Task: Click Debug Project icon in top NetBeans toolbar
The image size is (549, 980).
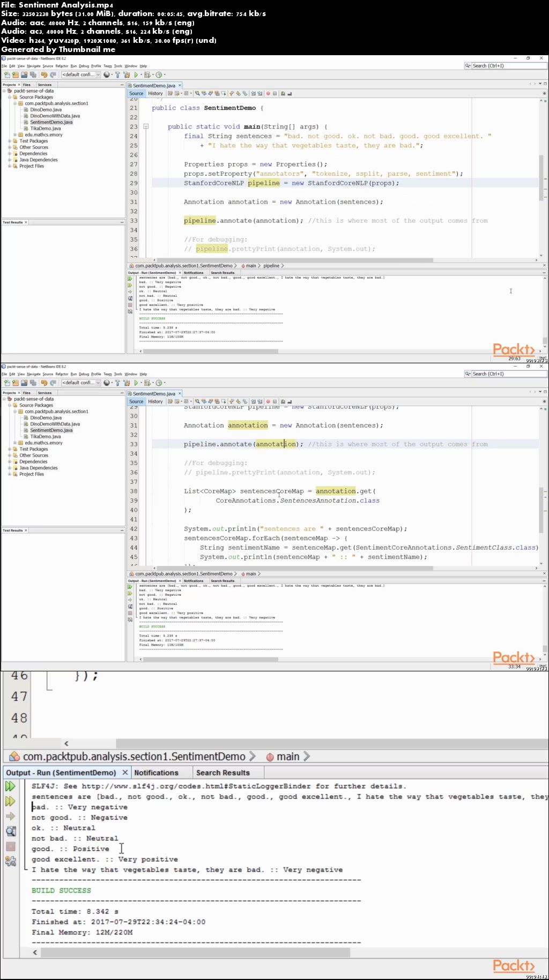Action: (147, 74)
